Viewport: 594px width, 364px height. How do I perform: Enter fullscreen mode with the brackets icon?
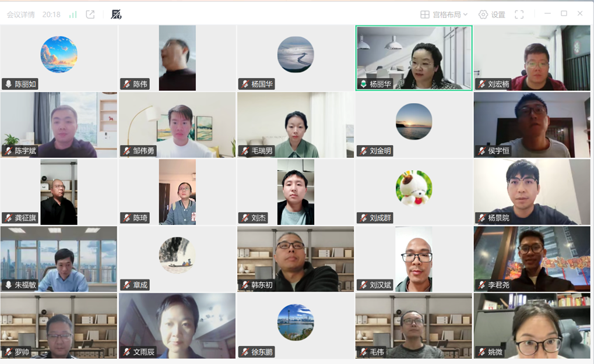(519, 15)
